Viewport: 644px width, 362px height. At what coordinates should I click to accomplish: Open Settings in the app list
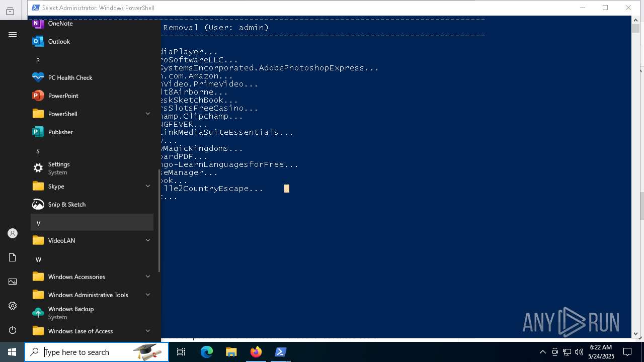point(92,168)
